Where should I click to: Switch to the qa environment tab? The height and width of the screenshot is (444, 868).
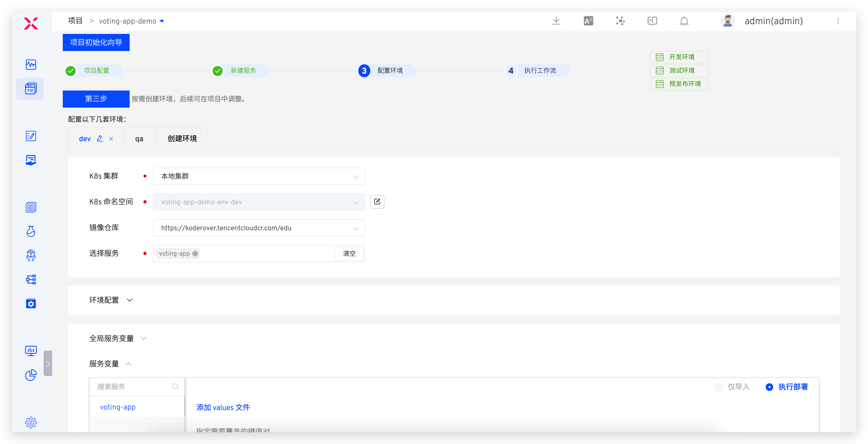(x=139, y=139)
